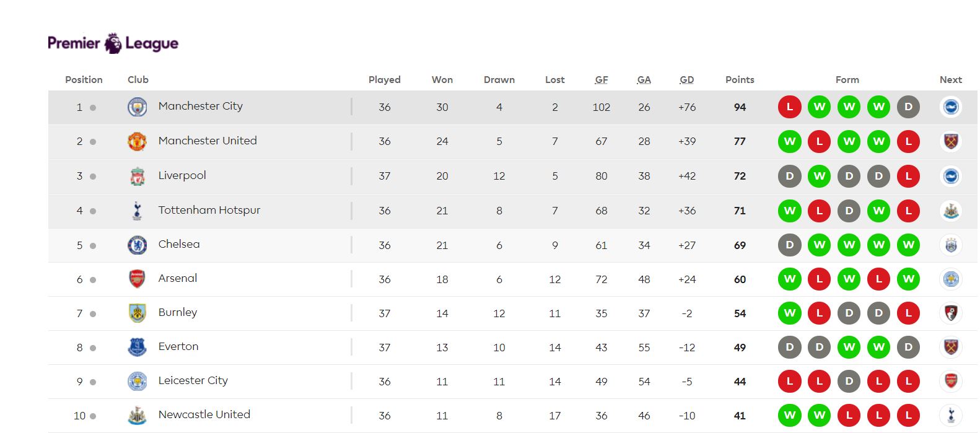Image resolution: width=980 pixels, height=433 pixels.
Task: Click Everton's first grey D form circle
Action: [790, 348]
